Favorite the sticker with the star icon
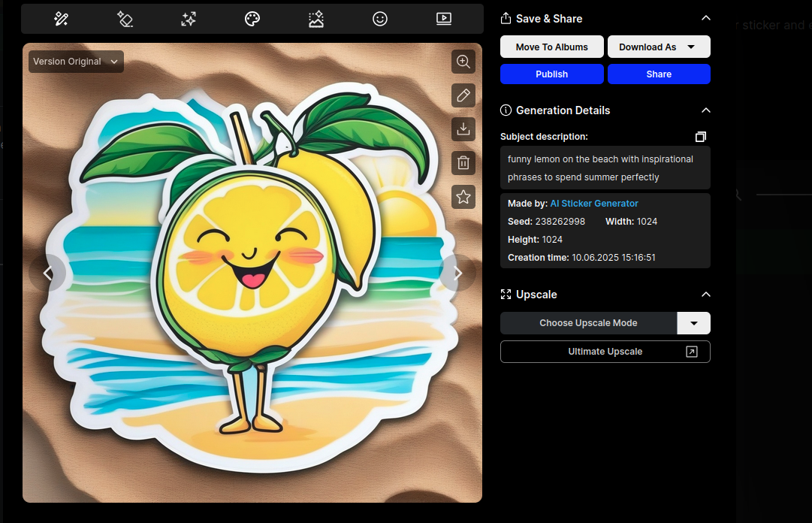Viewport: 812px width, 523px height. (463, 196)
